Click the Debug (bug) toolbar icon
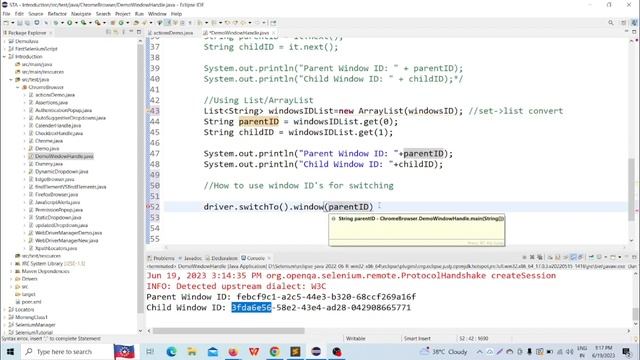The width and height of the screenshot is (640, 360). pyautogui.click(x=56, y=23)
